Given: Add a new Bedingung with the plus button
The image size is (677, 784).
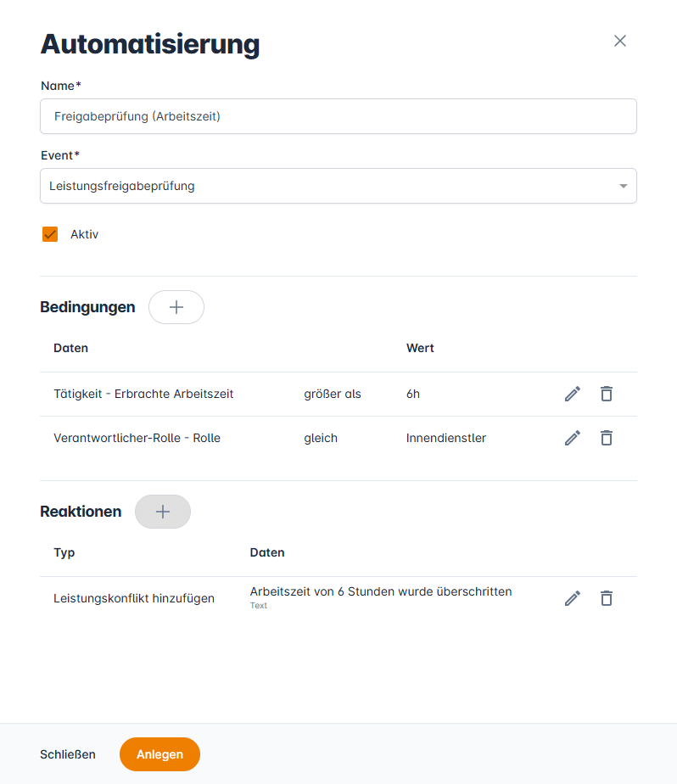Looking at the screenshot, I should click(176, 307).
